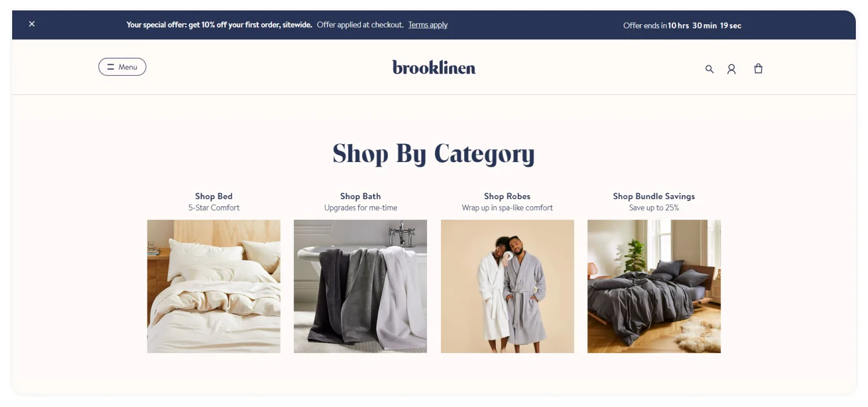This screenshot has width=868, height=407.
Task: Click Wrap up in spa-like comfort text
Action: (x=507, y=208)
